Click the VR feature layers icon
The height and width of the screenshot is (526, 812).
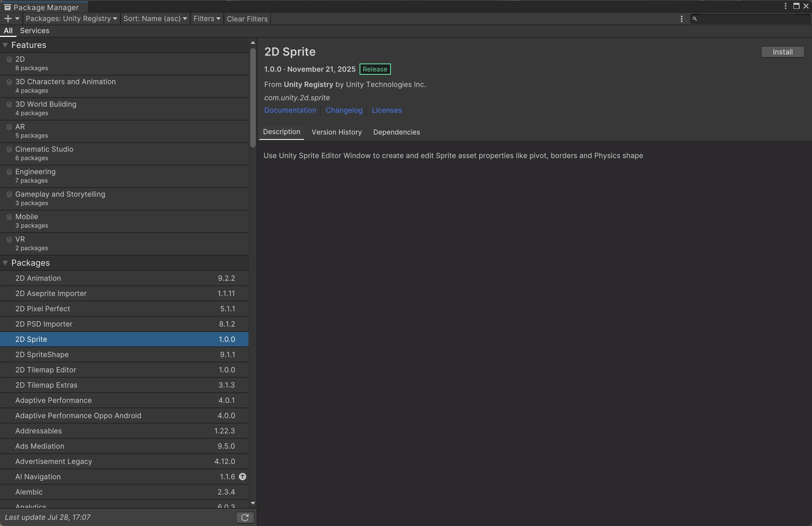click(x=9, y=239)
